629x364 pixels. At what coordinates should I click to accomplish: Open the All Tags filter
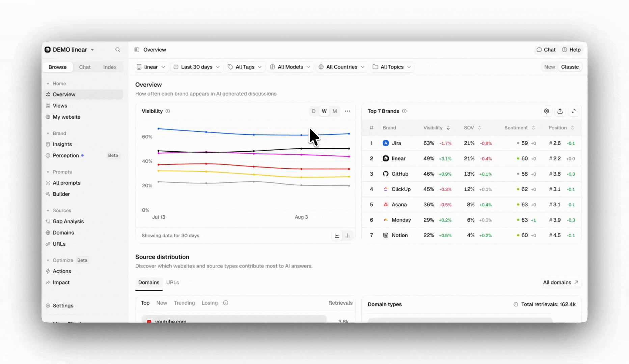[245, 67]
